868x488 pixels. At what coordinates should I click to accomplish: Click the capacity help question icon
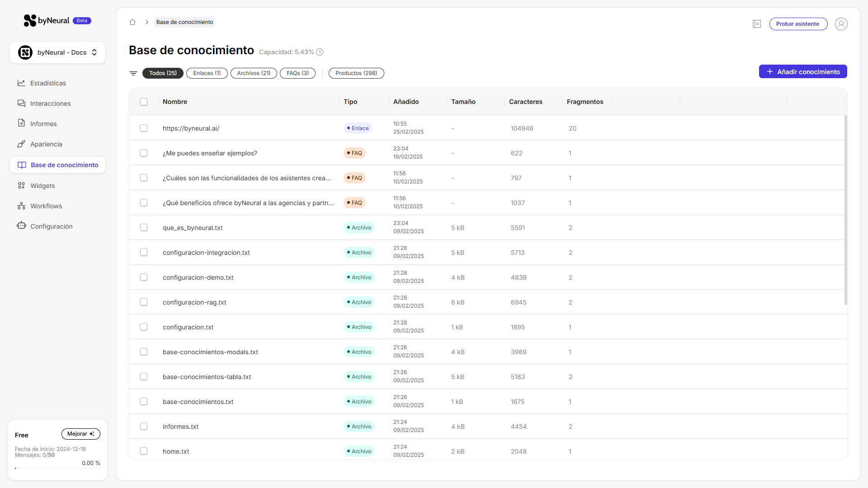pyautogui.click(x=320, y=52)
